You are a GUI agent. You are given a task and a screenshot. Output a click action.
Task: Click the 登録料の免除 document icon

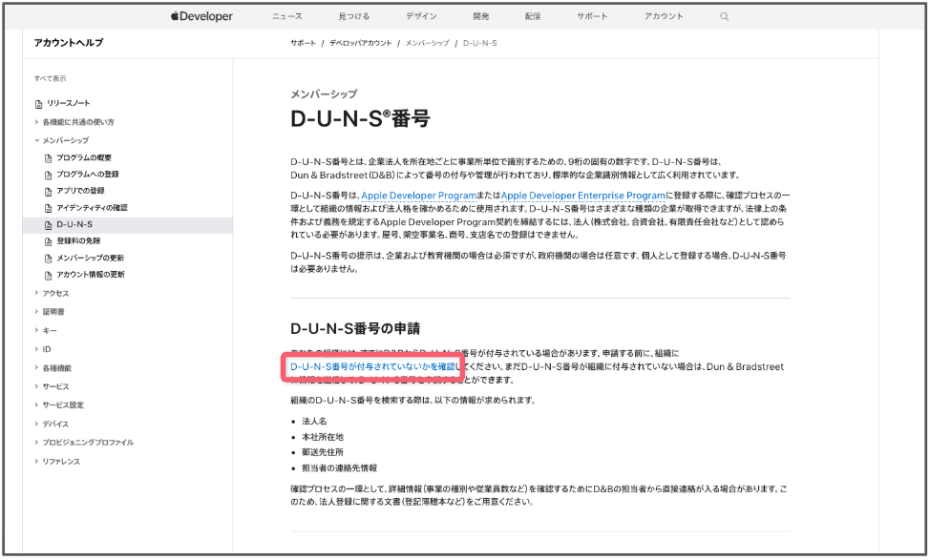pyautogui.click(x=49, y=241)
